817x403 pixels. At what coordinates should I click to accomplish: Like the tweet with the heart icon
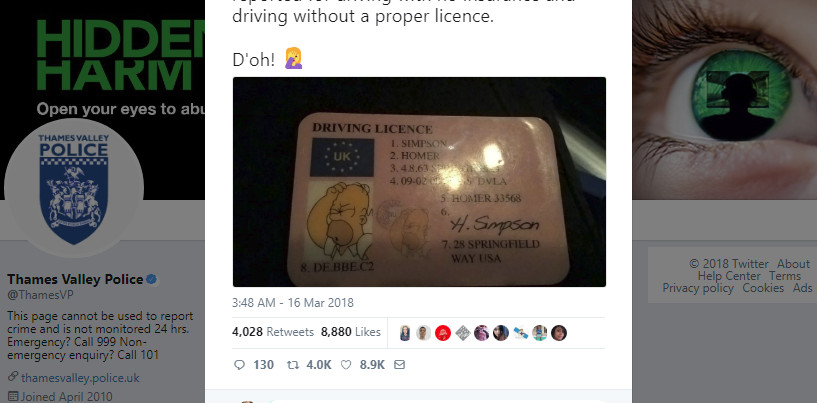coord(346,365)
